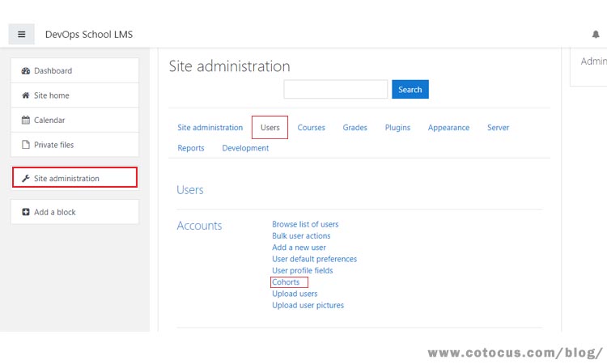The height and width of the screenshot is (364, 607).
Task: Switch to the Site administration tab
Action: pos(210,128)
